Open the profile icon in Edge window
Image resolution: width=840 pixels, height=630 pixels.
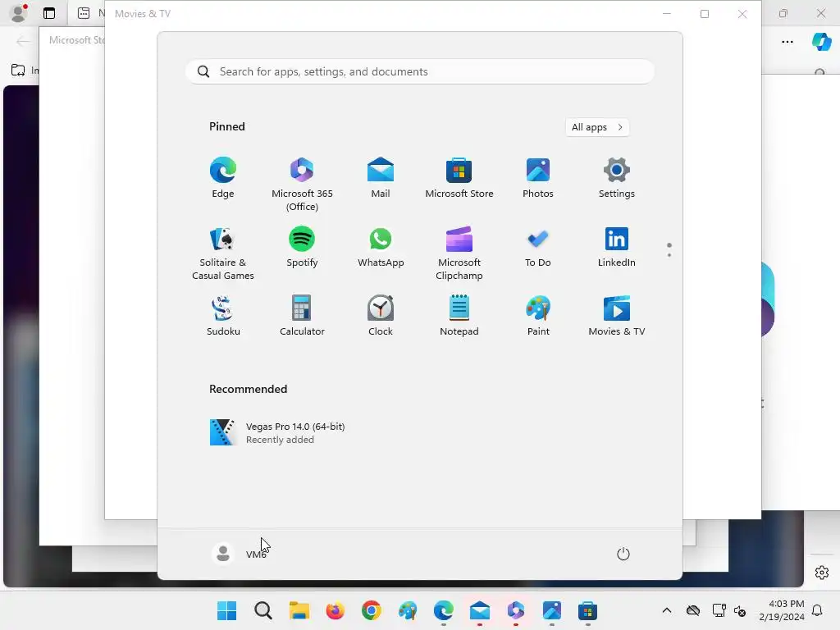(x=19, y=13)
